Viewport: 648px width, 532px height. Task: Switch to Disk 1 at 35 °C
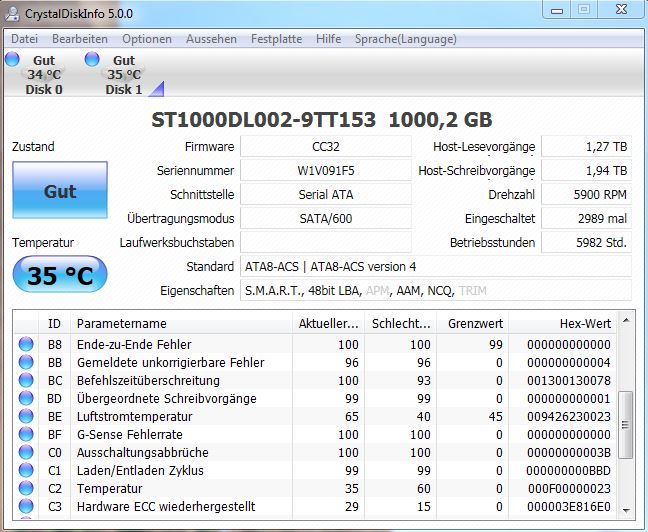pos(124,74)
